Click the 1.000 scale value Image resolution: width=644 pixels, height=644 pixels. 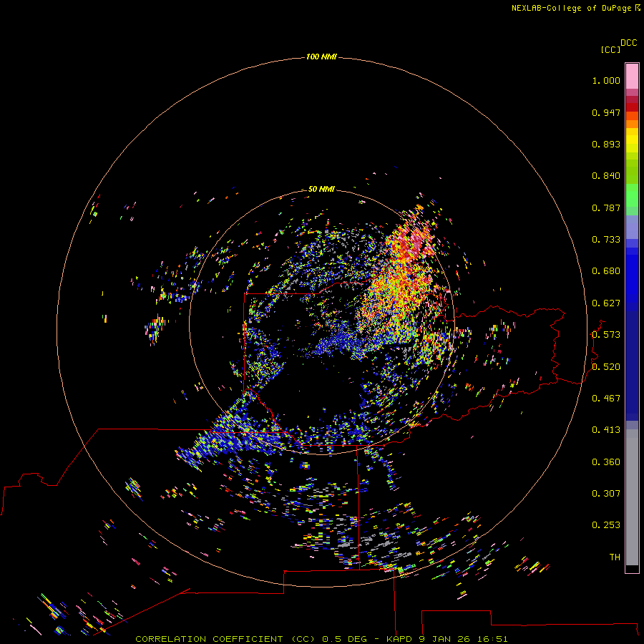tap(606, 80)
